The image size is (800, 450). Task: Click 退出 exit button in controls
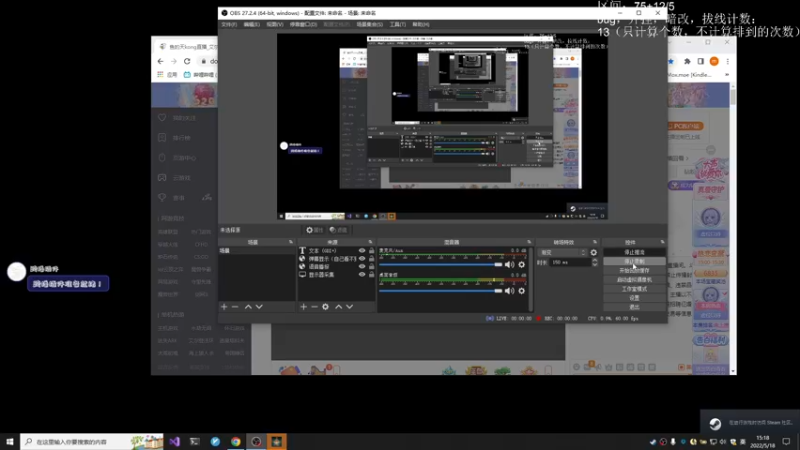click(634, 307)
